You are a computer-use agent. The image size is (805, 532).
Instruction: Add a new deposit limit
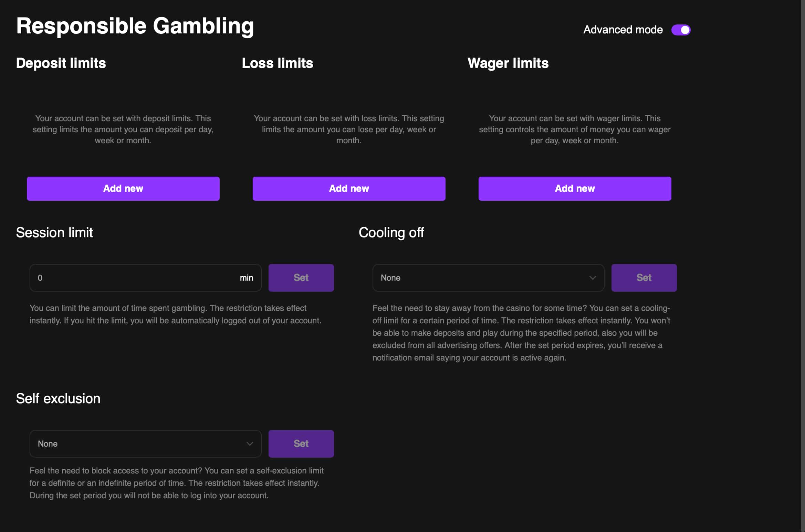123,189
